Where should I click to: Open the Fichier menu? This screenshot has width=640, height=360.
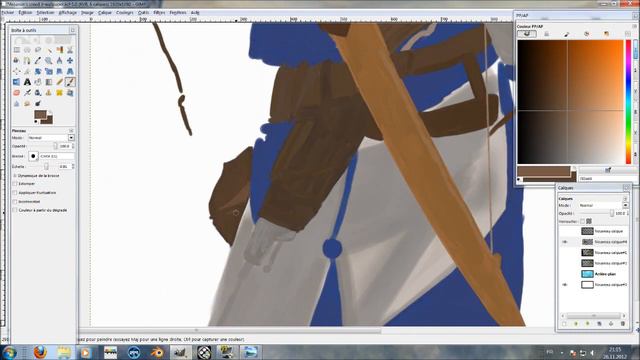[7, 13]
